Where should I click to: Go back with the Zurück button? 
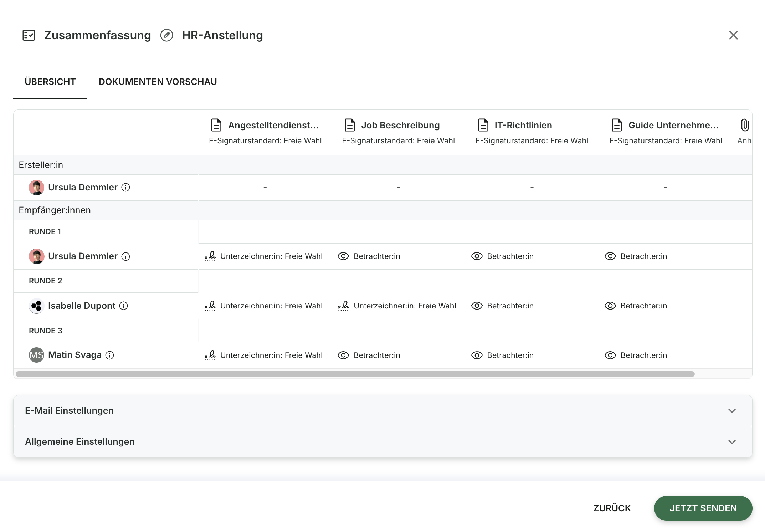pos(612,508)
